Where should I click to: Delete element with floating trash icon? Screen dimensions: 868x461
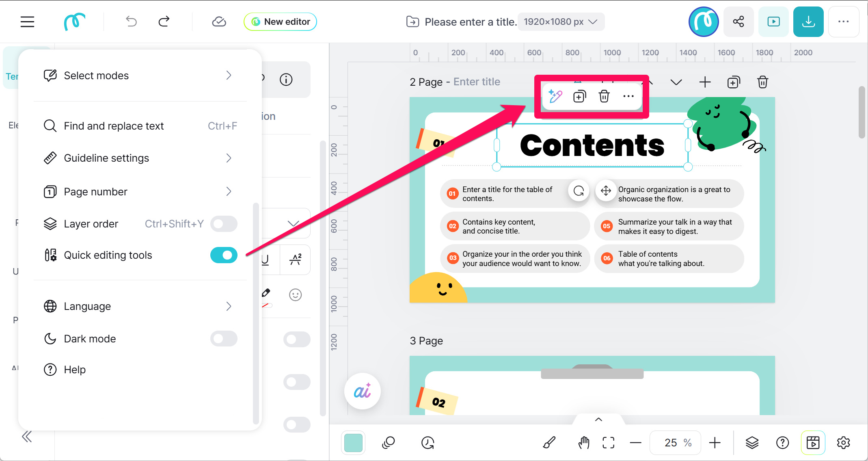click(x=604, y=97)
